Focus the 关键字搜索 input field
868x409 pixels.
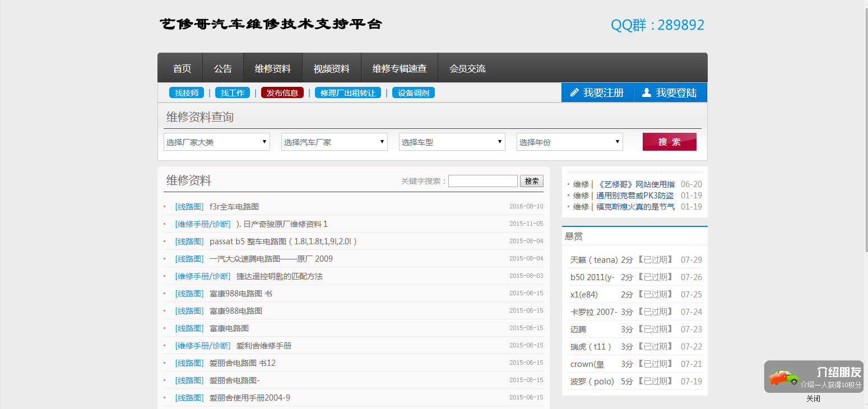[483, 181]
